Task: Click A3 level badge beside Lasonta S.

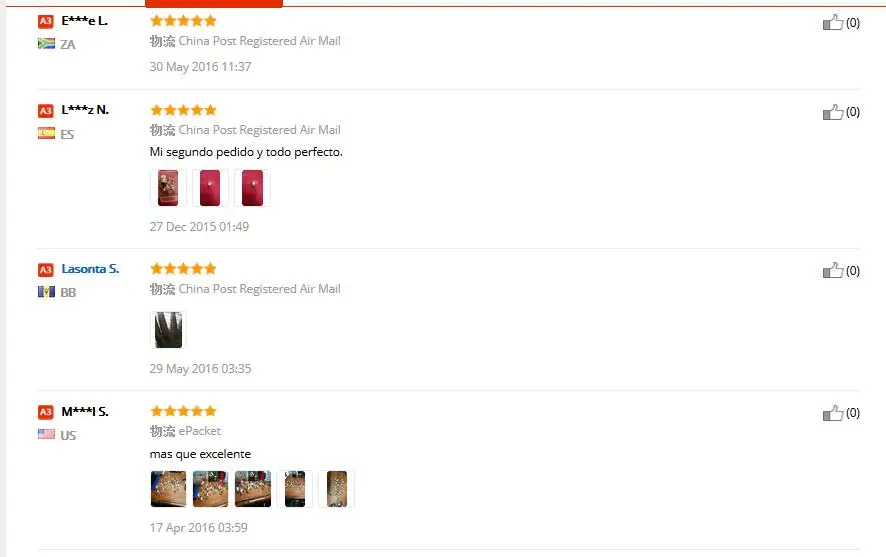Action: pos(46,269)
